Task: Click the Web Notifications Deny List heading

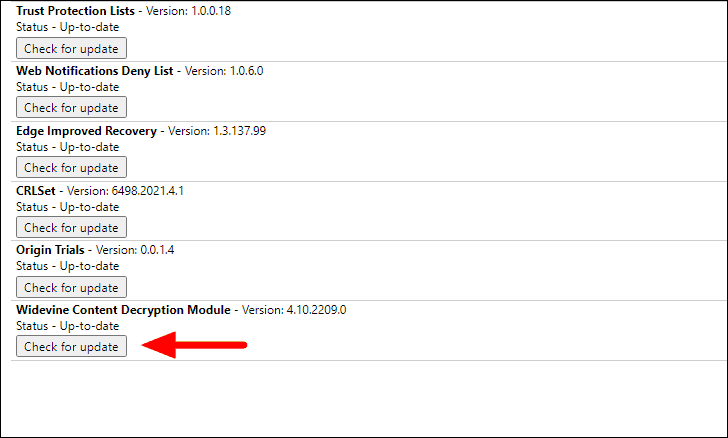Action: coord(95,71)
